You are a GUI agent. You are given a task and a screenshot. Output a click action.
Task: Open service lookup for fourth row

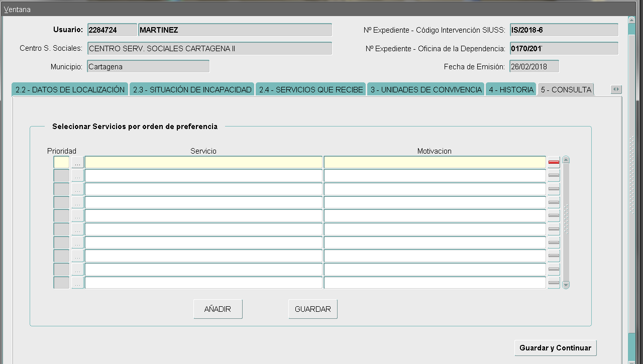pyautogui.click(x=77, y=202)
